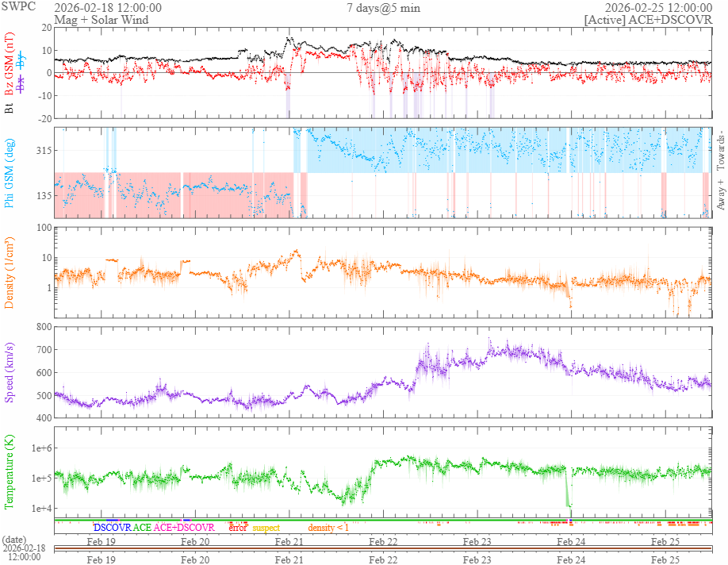The width and height of the screenshot is (728, 565).
Task: Toggle the black Bt series label
Action: coord(10,109)
